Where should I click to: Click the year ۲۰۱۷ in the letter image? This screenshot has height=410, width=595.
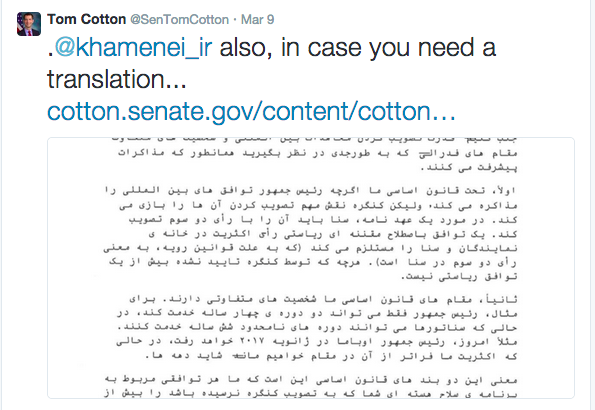point(252,341)
